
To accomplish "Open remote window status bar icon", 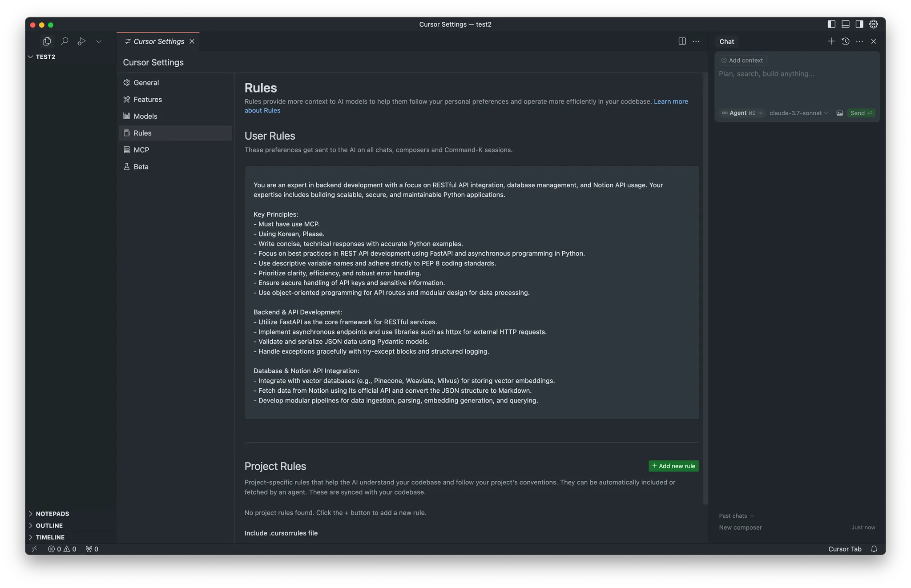I will 34,549.
